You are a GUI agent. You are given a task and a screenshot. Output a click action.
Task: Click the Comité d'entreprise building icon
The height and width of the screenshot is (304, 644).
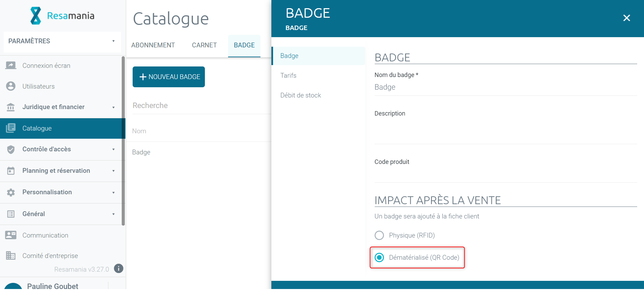coord(11,256)
